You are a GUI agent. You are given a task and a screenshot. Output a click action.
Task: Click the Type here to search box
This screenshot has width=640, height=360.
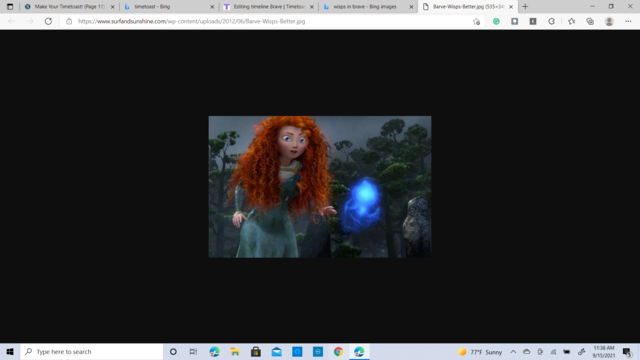point(92,351)
